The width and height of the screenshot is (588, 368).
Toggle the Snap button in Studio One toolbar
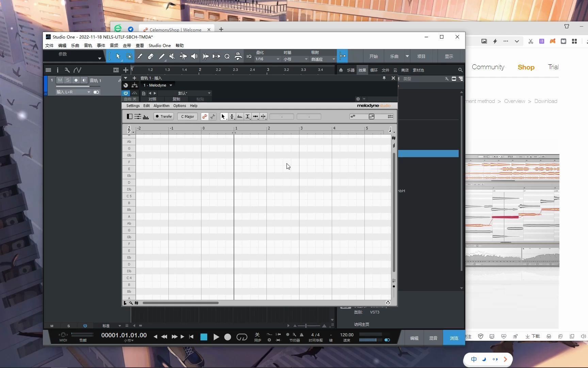click(342, 56)
